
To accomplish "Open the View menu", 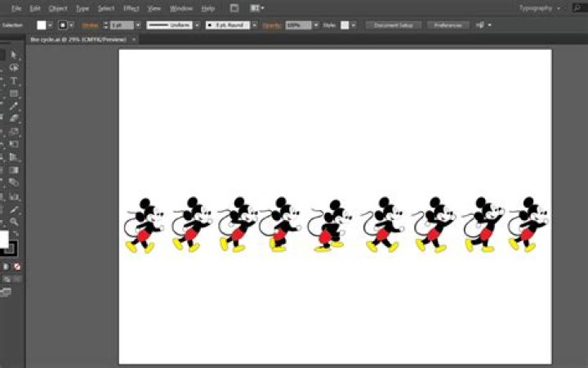I will click(154, 8).
